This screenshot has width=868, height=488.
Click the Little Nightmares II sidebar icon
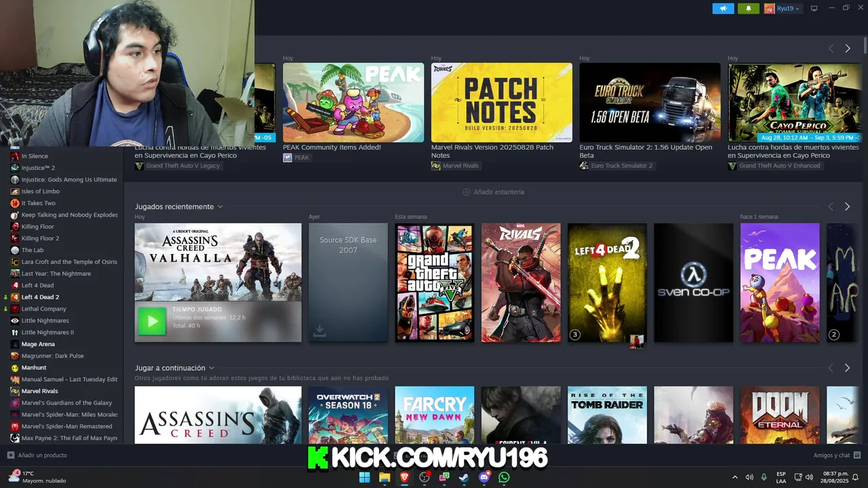click(x=15, y=332)
